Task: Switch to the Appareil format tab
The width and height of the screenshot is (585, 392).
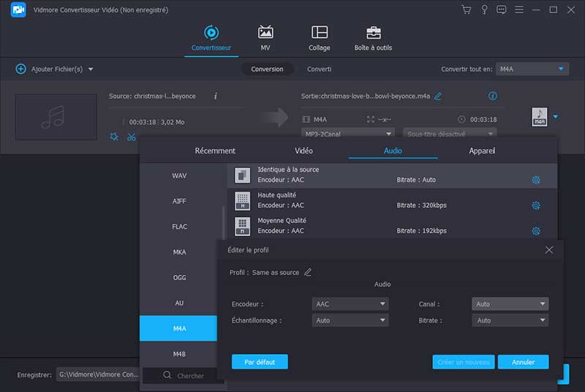Action: coord(482,151)
